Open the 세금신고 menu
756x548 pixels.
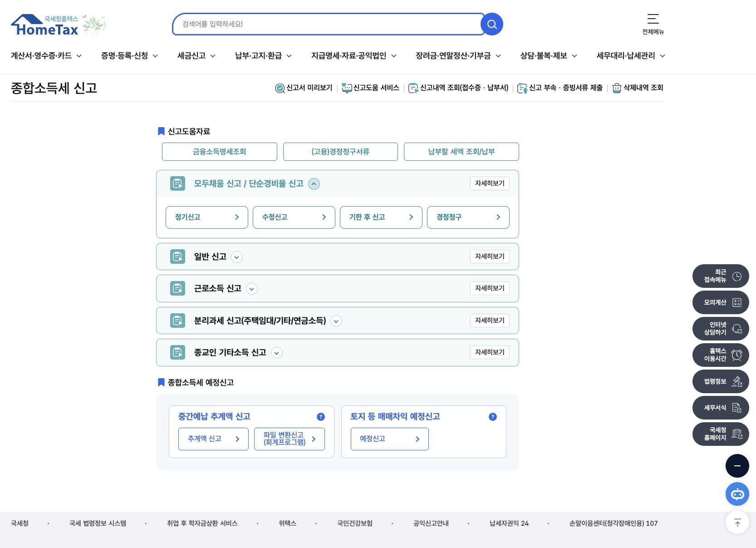196,56
